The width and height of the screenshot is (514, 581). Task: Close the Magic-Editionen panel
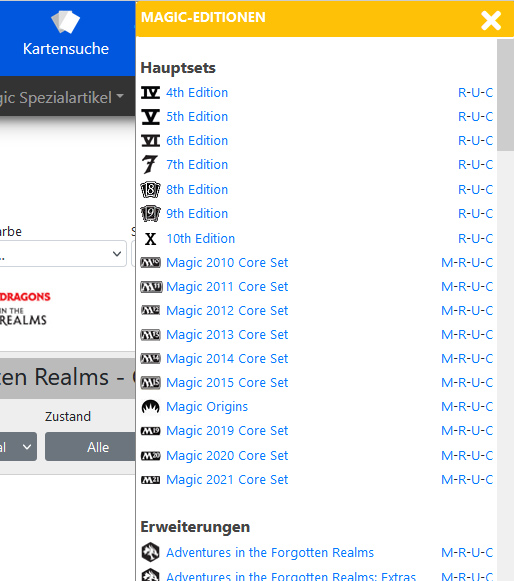pos(491,20)
